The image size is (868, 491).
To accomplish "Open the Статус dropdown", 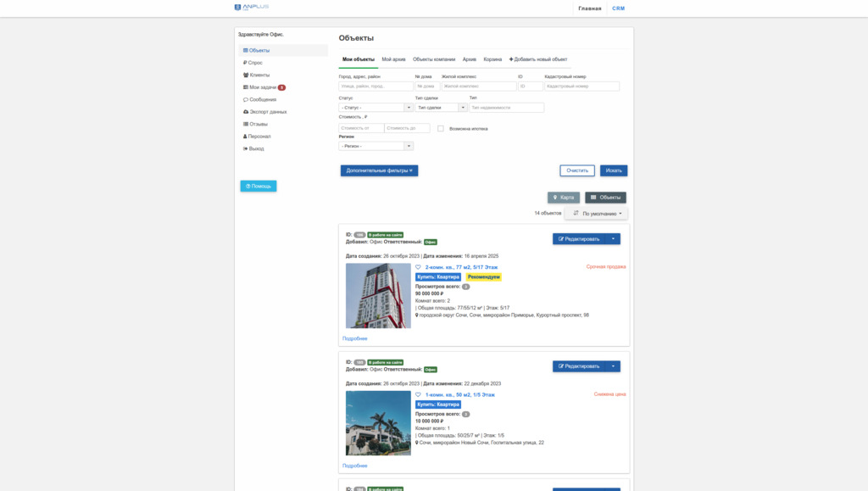I will tap(376, 108).
